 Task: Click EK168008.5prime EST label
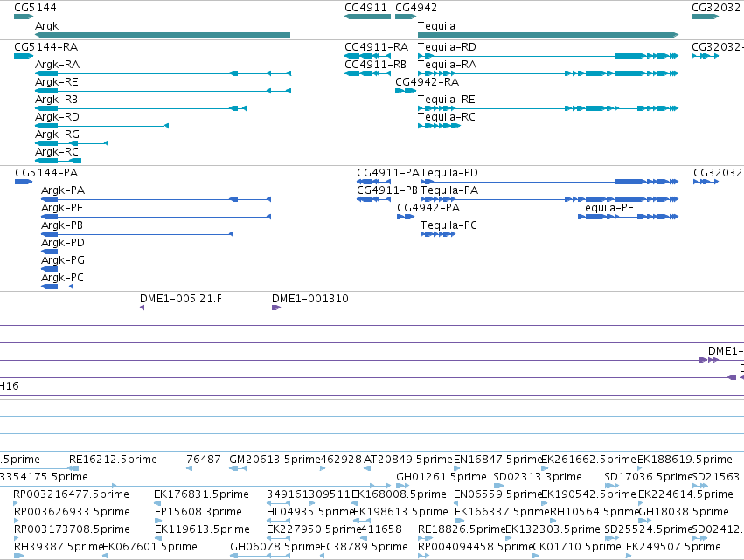[399, 494]
